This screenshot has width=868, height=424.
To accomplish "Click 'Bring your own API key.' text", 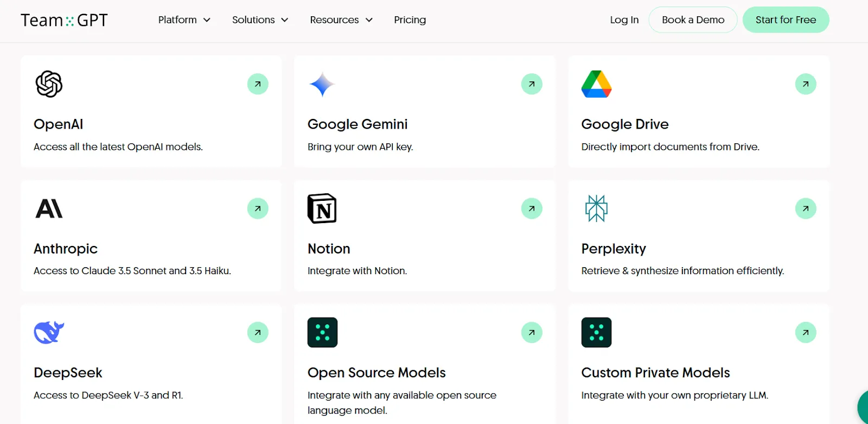I will point(360,147).
